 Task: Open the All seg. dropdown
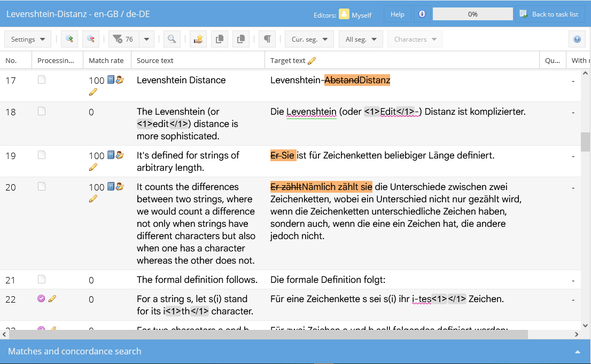tap(361, 39)
